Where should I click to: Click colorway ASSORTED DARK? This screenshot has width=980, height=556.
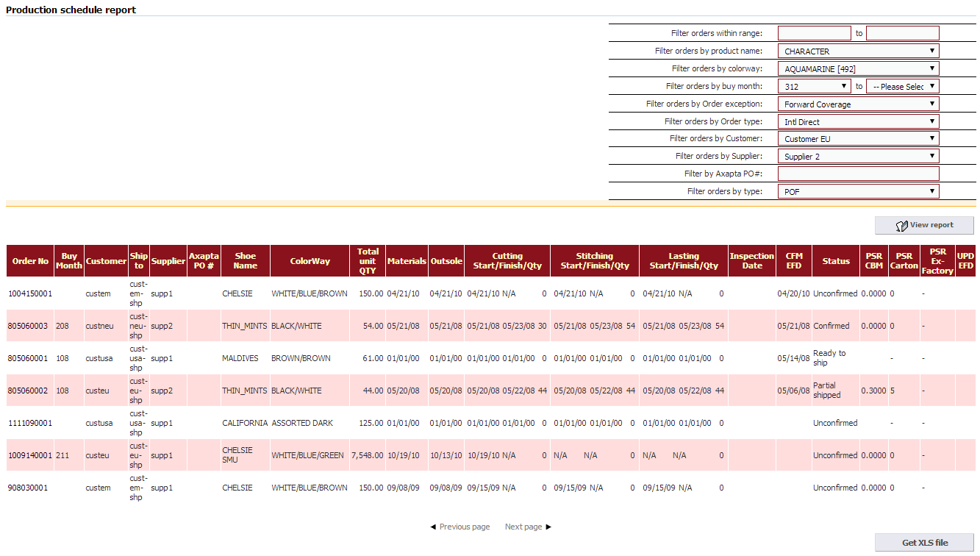point(302,423)
